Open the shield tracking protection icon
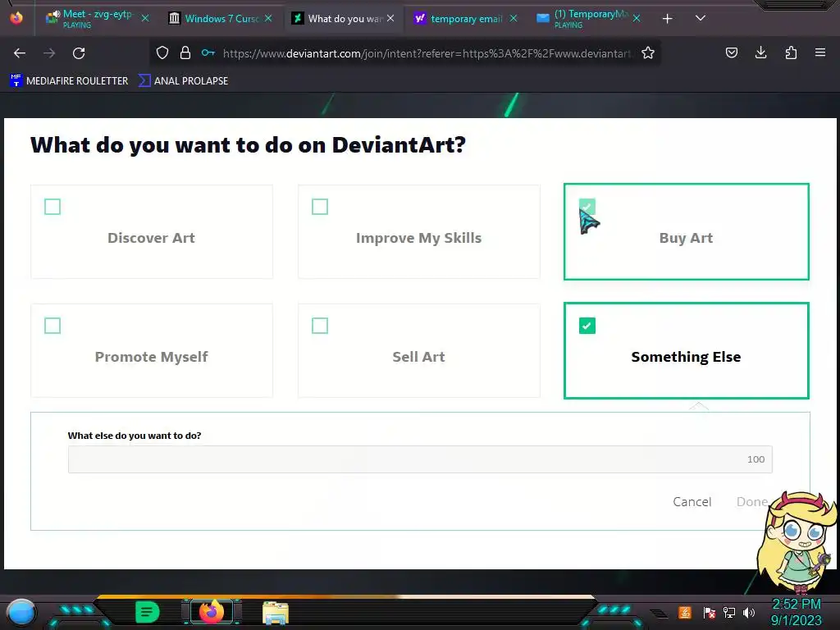The image size is (840, 630). click(x=162, y=52)
